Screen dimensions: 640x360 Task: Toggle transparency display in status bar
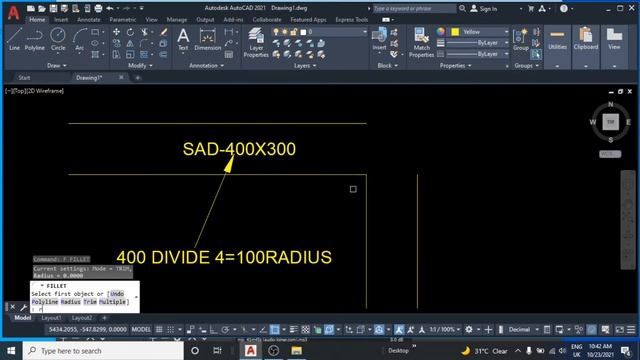click(x=305, y=329)
